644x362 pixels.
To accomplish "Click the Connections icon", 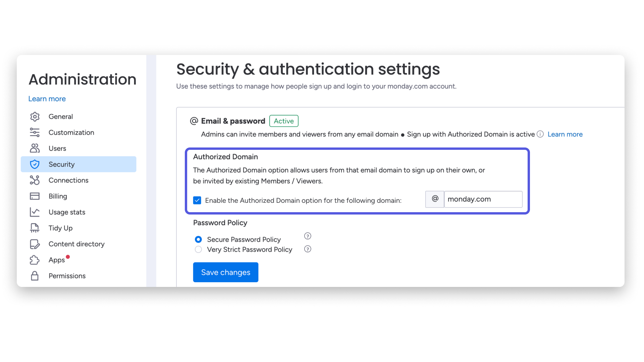I will [x=35, y=180].
